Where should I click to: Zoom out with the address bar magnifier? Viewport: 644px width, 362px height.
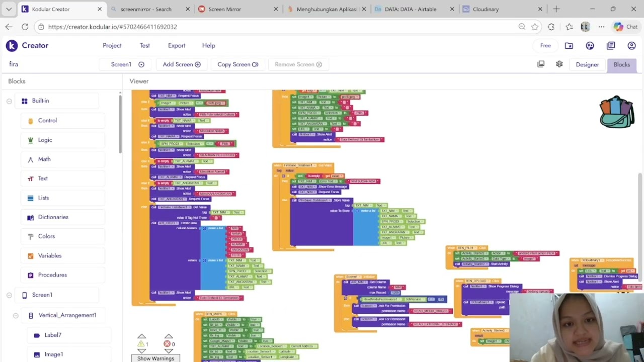point(522,27)
